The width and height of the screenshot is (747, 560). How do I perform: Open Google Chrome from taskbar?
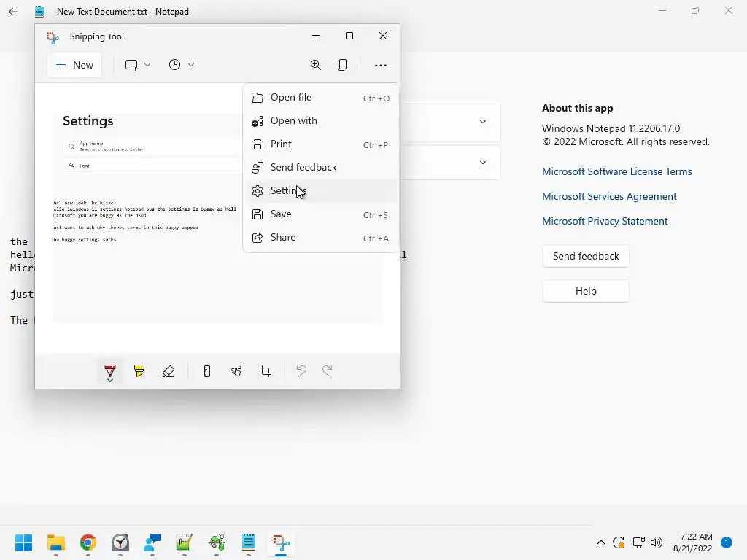(x=88, y=542)
